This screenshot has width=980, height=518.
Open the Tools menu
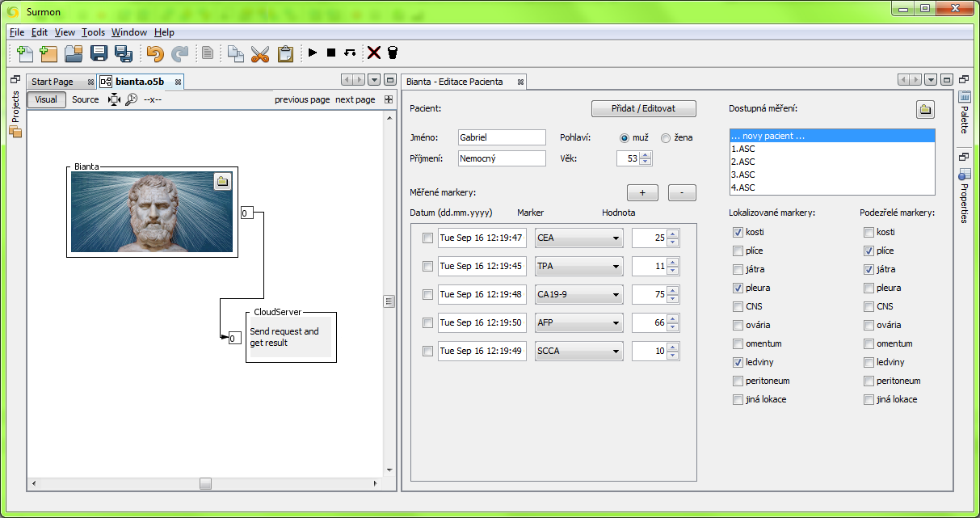point(93,32)
